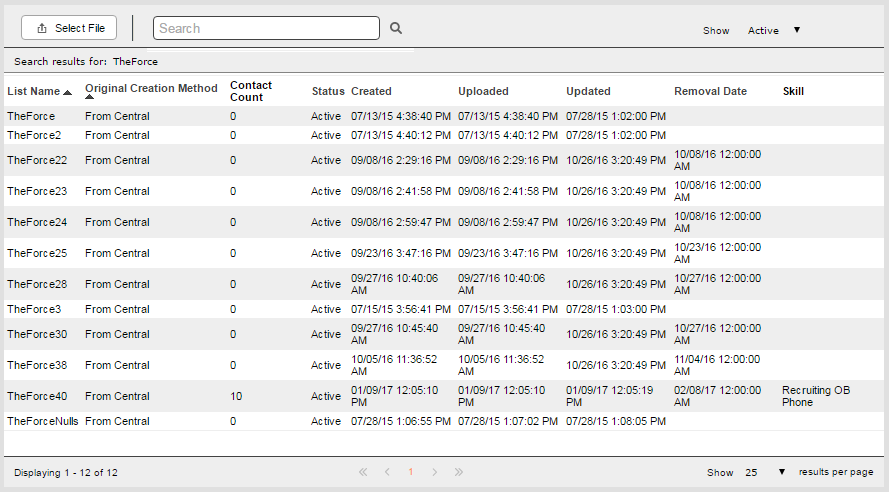Image resolution: width=889 pixels, height=492 pixels.
Task: Go to the first page arrow
Action: coord(363,472)
